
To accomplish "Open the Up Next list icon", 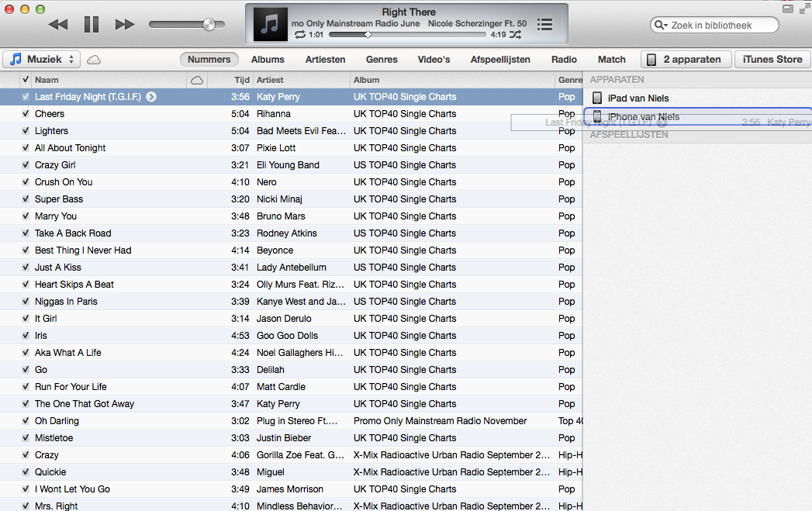I will tap(544, 24).
